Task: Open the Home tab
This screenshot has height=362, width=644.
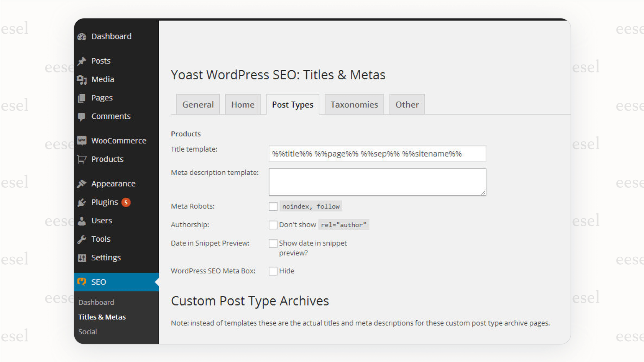Action: tap(242, 104)
